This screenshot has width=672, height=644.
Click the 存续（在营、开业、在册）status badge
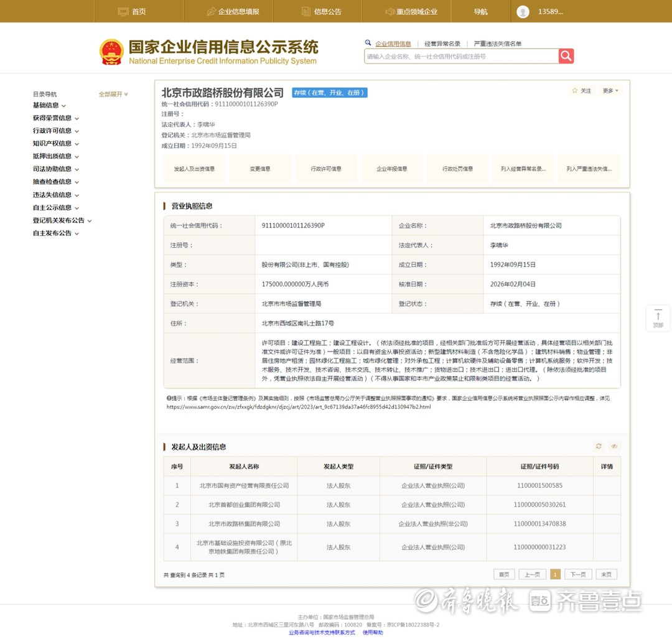pyautogui.click(x=329, y=93)
